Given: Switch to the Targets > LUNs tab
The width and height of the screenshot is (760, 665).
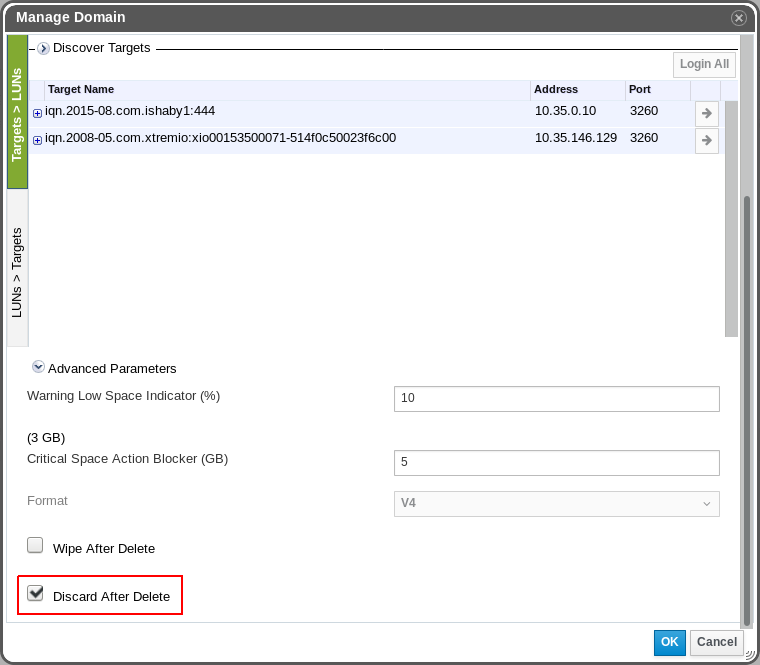Looking at the screenshot, I should 17,113.
